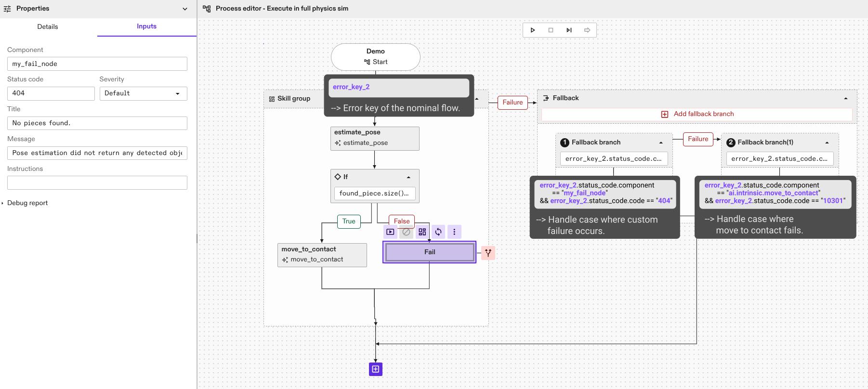Image resolution: width=868 pixels, height=389 pixels.
Task: Click the pink fork icon beside the Fail node
Action: tap(488, 253)
